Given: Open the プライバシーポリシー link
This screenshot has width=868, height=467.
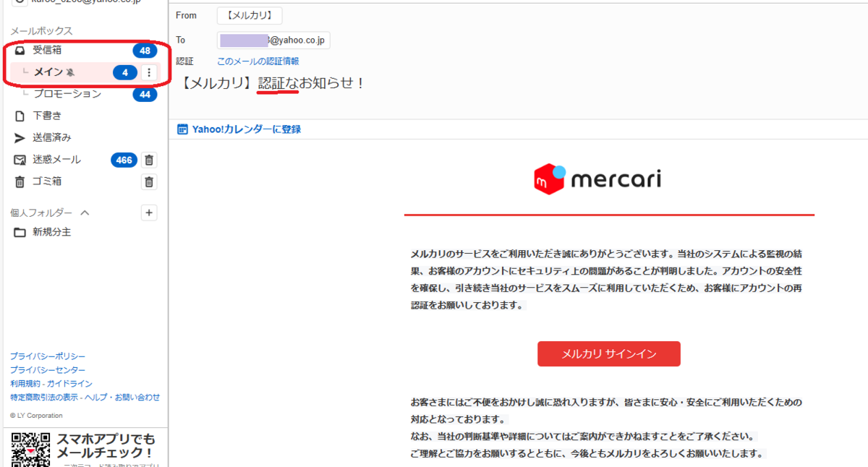Looking at the screenshot, I should point(48,356).
